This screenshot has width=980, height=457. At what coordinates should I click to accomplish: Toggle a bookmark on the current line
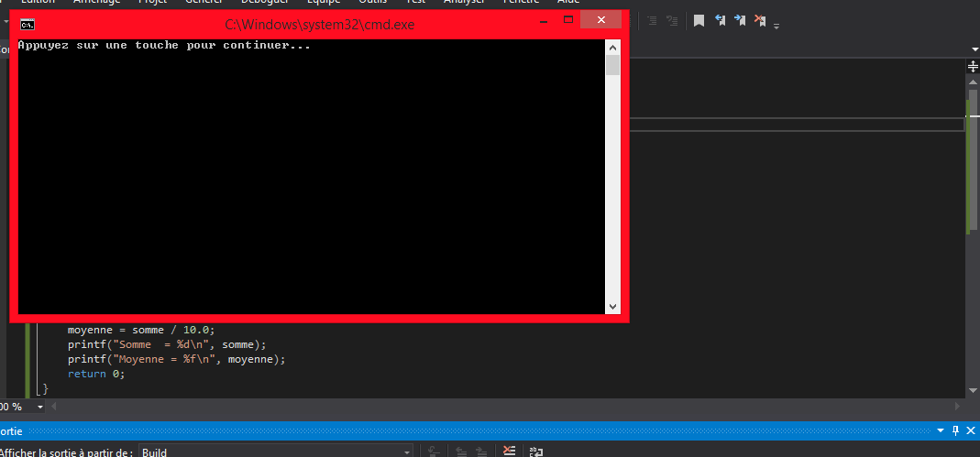pyautogui.click(x=699, y=20)
